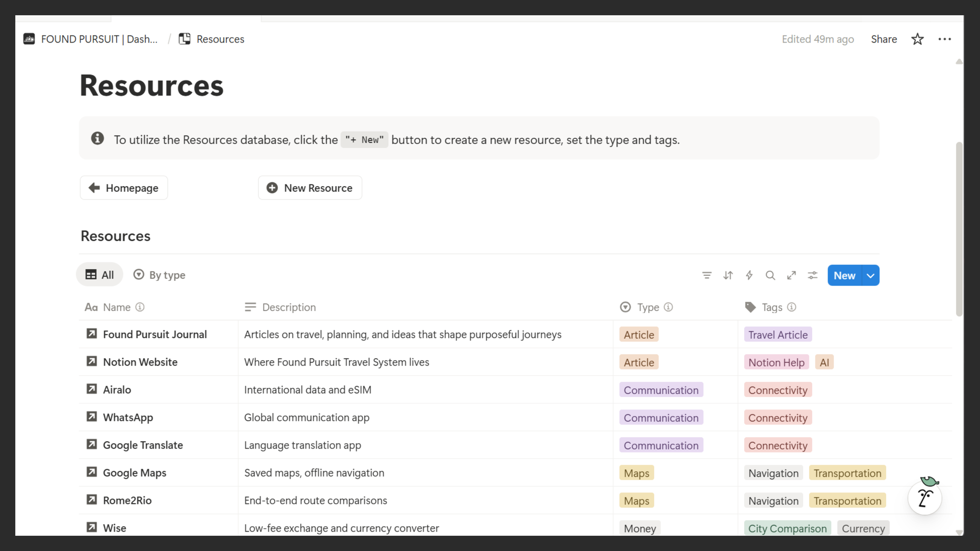Click info icon beside Name column
Image resolution: width=980 pixels, height=551 pixels.
coord(140,307)
